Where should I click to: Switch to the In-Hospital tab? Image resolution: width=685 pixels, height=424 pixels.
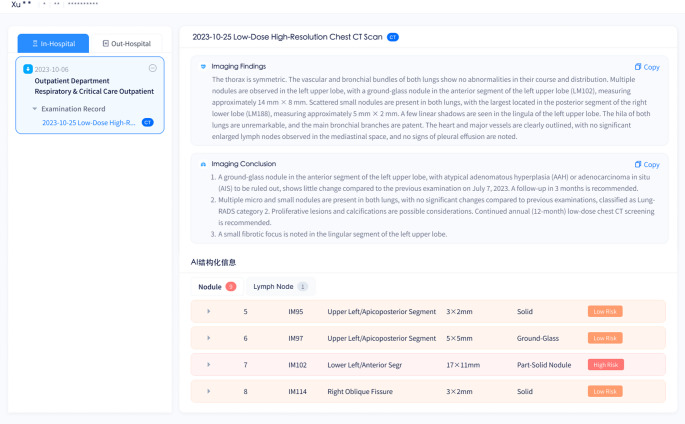click(53, 44)
